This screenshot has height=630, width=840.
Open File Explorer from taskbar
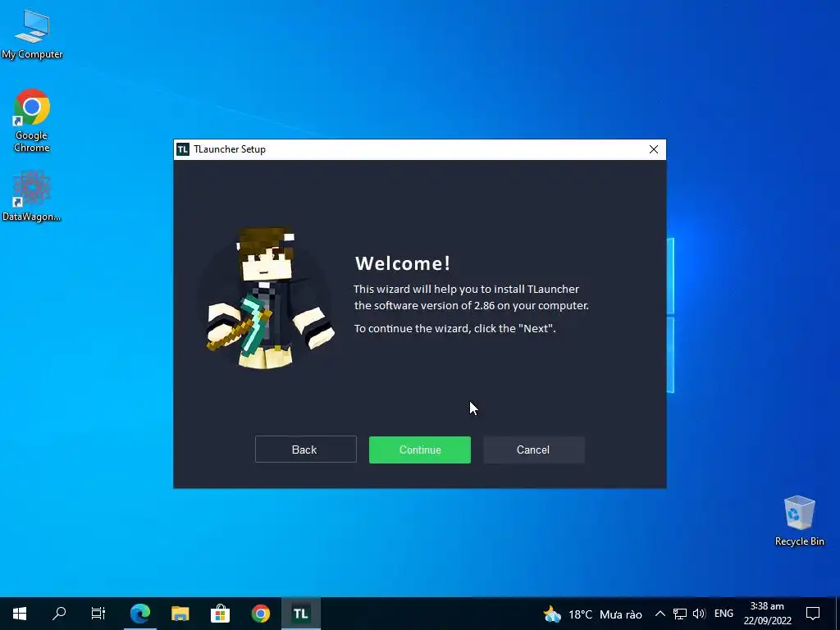click(x=180, y=614)
